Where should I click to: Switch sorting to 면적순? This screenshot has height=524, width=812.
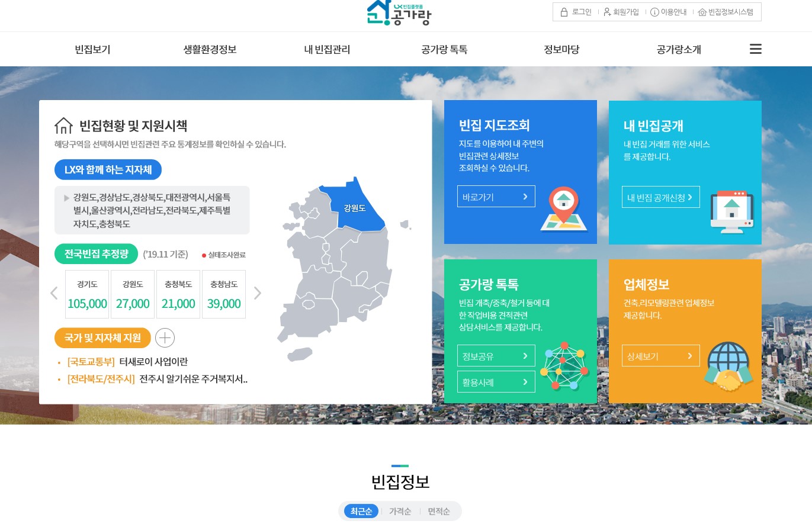439,511
